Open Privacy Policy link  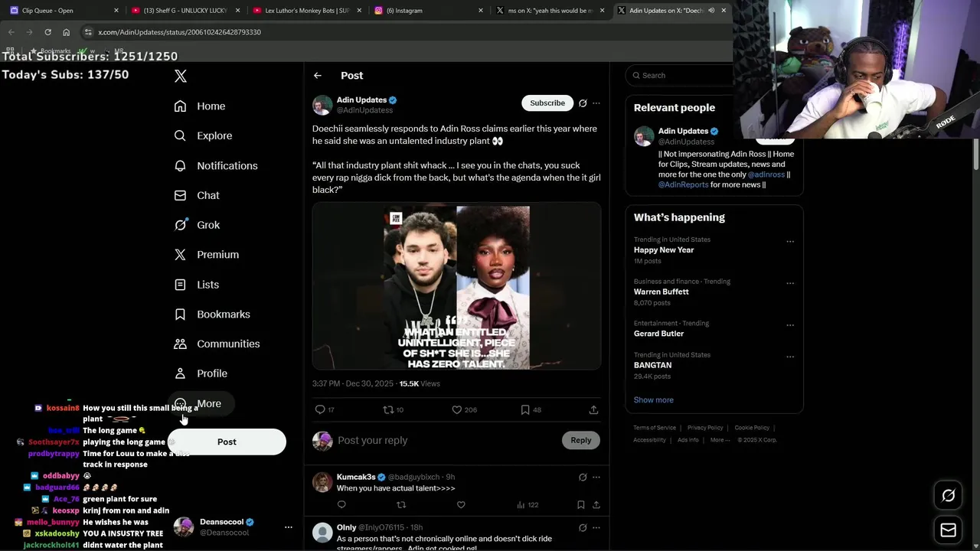705,428
